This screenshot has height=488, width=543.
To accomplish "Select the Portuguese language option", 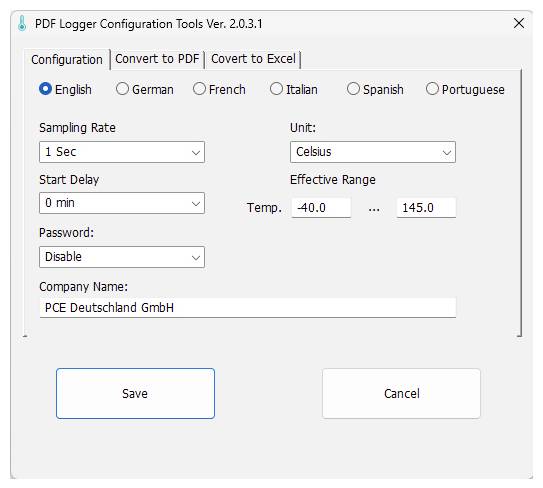I will coord(465,89).
